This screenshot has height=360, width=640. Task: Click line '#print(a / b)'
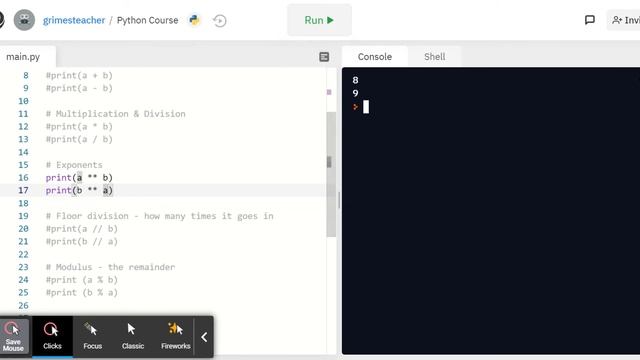point(79,139)
